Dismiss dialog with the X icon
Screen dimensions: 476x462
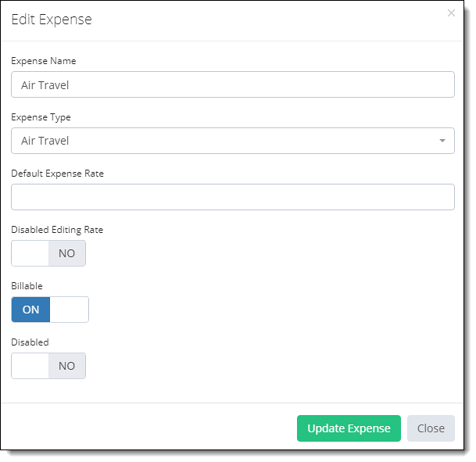click(x=451, y=13)
